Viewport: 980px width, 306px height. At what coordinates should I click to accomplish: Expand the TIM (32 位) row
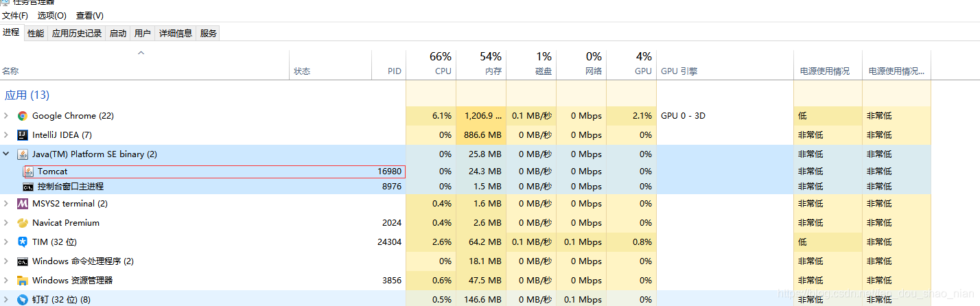click(x=6, y=242)
